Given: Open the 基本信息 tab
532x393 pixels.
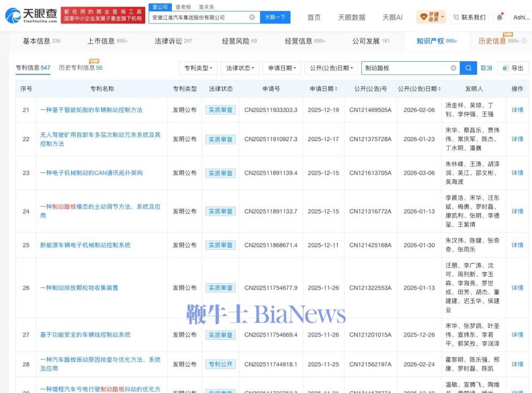Looking at the screenshot, I should (x=41, y=41).
